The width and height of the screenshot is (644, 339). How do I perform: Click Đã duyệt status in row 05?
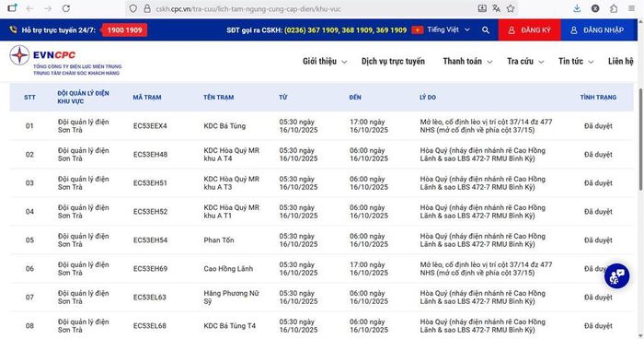[598, 240]
